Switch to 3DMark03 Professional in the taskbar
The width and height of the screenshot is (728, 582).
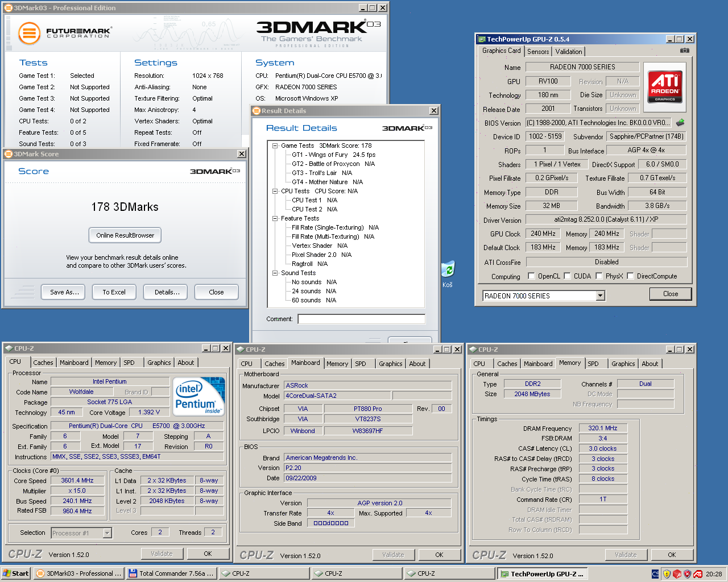pos(78,573)
